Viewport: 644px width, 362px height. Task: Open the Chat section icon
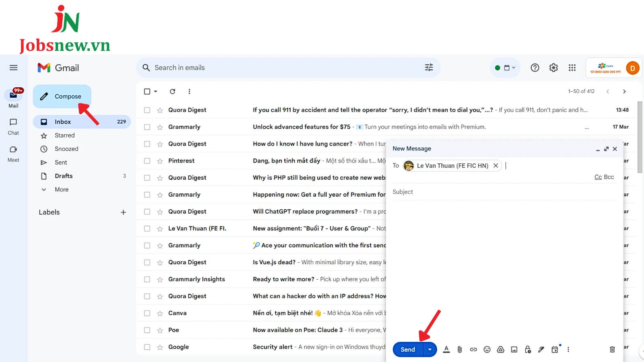tap(13, 122)
